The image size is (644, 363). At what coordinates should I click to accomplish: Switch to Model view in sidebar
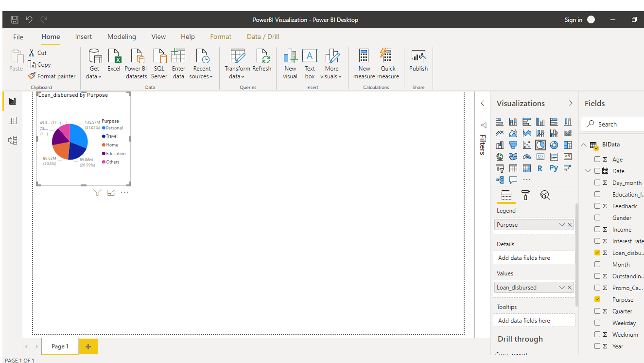13,140
